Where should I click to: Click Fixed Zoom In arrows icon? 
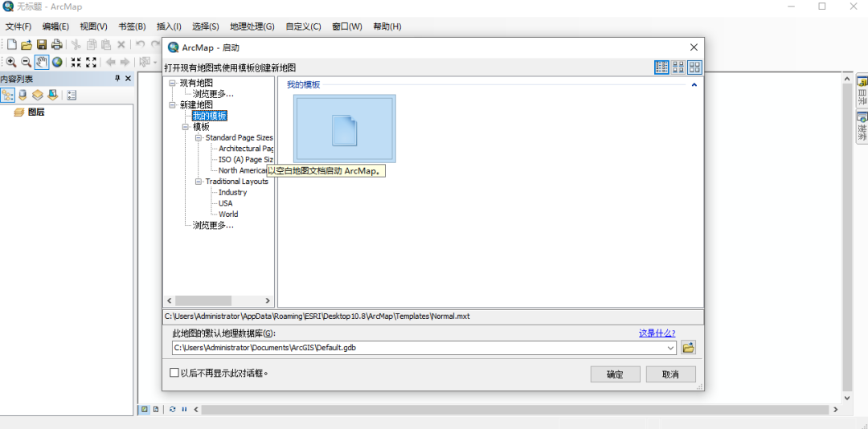point(76,62)
